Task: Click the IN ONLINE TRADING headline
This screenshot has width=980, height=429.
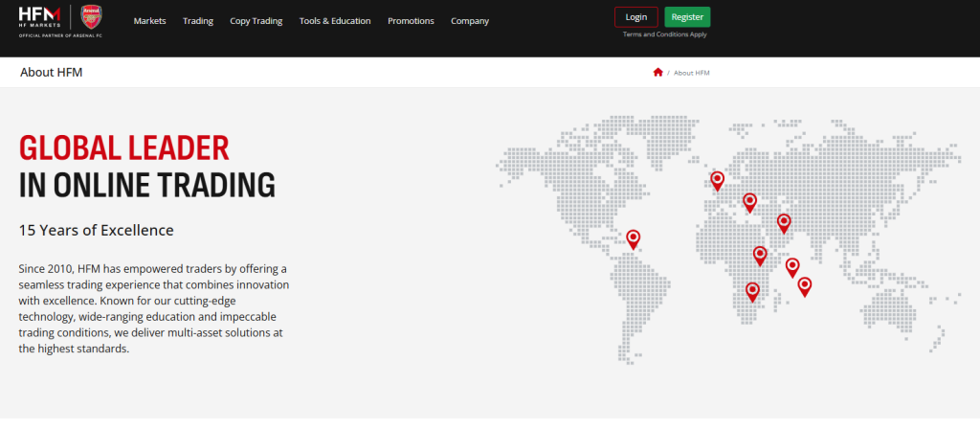Action: [x=146, y=185]
